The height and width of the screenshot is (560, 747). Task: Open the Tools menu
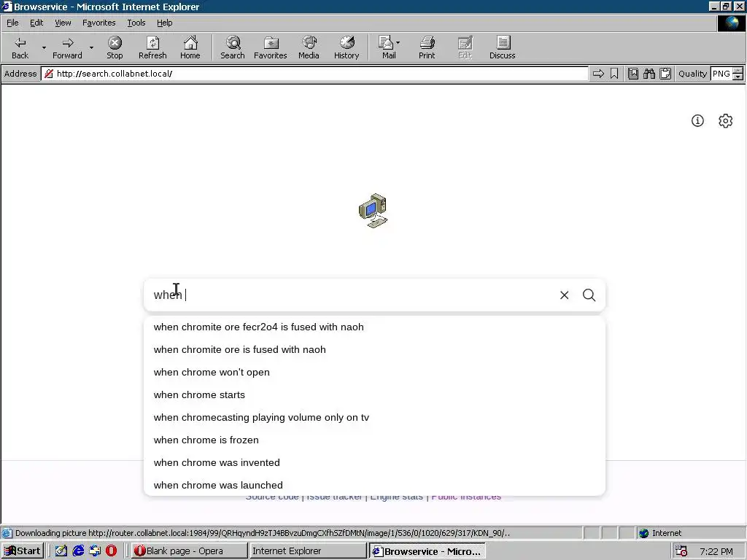tap(136, 23)
